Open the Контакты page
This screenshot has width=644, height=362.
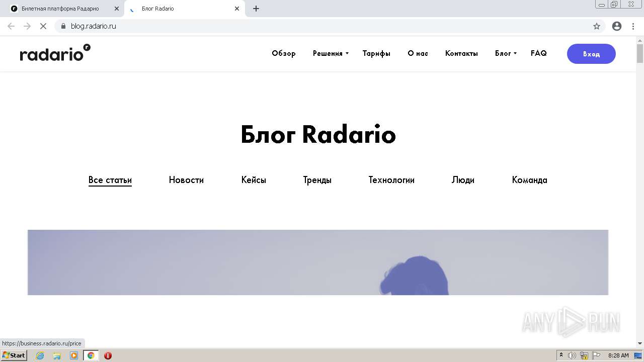(x=461, y=53)
